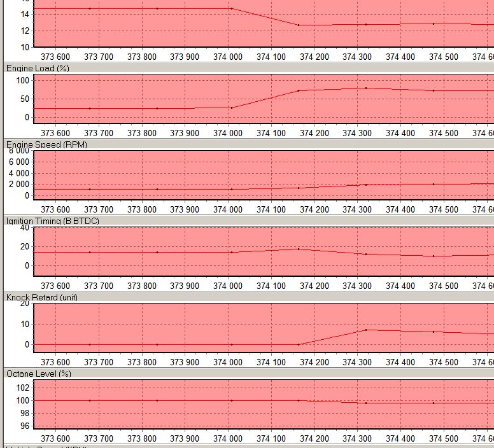Viewport: 494px width, 448px height.
Task: Select the highest Engine Load data point
Action: point(366,88)
